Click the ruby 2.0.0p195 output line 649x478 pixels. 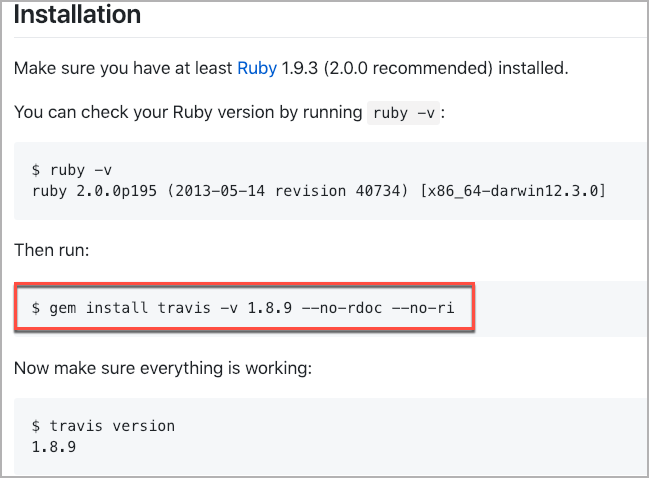tap(319, 191)
